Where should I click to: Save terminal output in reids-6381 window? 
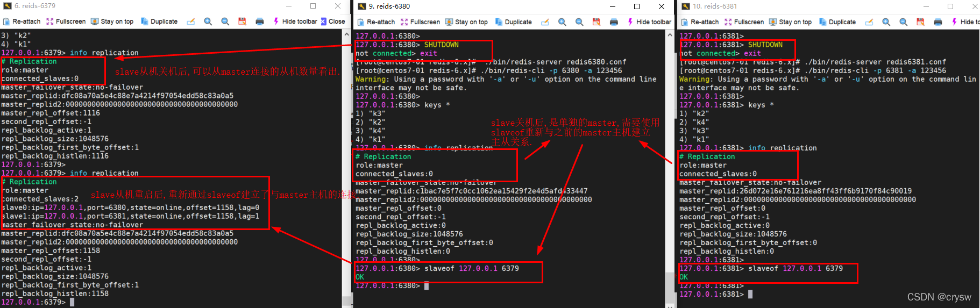point(921,22)
